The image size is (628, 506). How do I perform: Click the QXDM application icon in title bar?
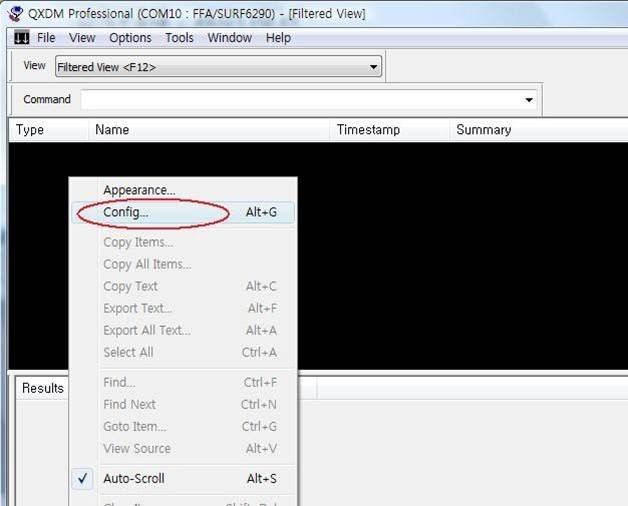[16, 13]
